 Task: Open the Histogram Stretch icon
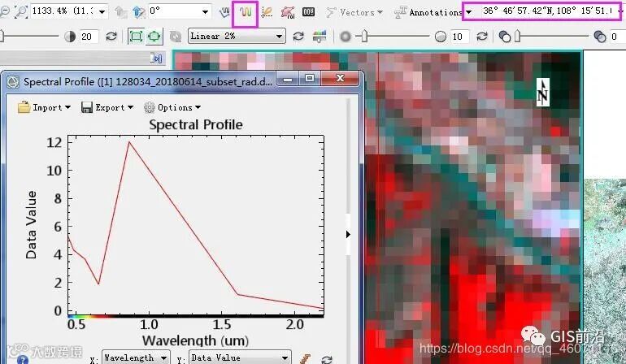point(320,37)
